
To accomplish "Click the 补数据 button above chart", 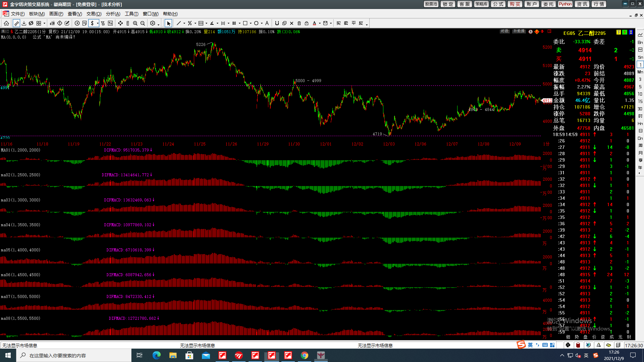I will [x=519, y=31].
